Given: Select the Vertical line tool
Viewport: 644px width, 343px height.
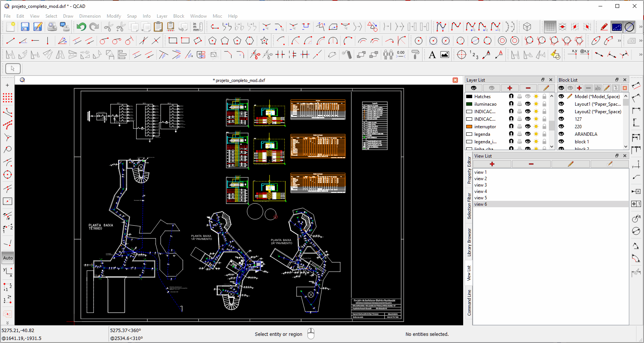Looking at the screenshot, I should tap(48, 41).
